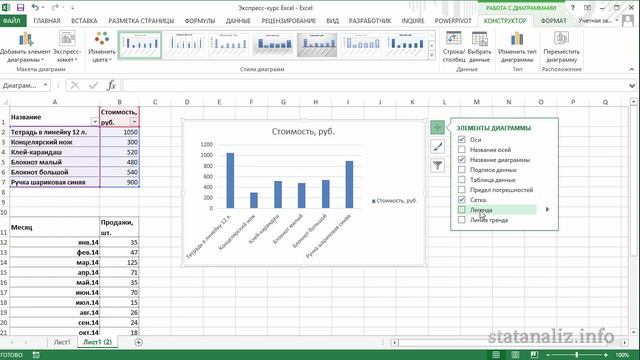Image resolution: width=640 pixels, height=360 pixels.
Task: Uncheck the Сетка (Gridlines) checkbox
Action: (462, 200)
